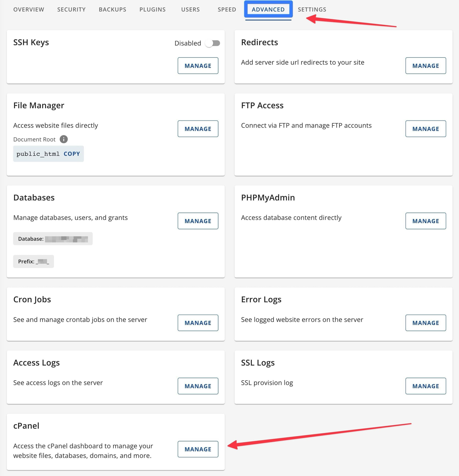Copy the public_html document root path
Viewport: 459px width, 476px height.
click(x=72, y=153)
